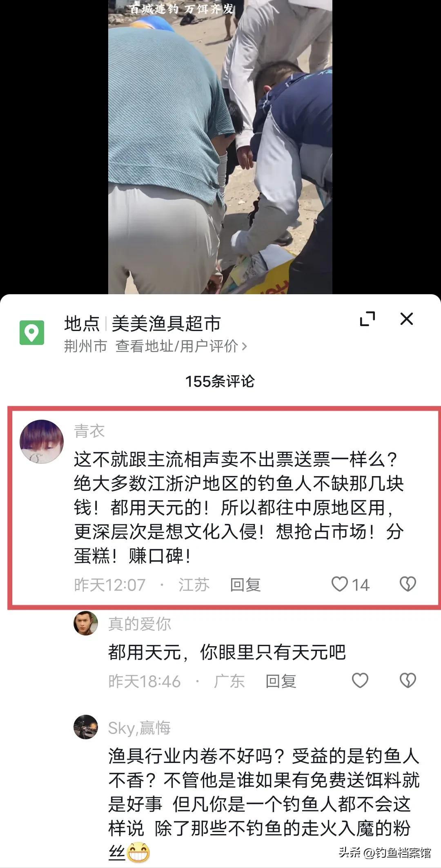Image resolution: width=441 pixels, height=868 pixels.
Task: Tap the 155条评论 header
Action: click(x=220, y=381)
